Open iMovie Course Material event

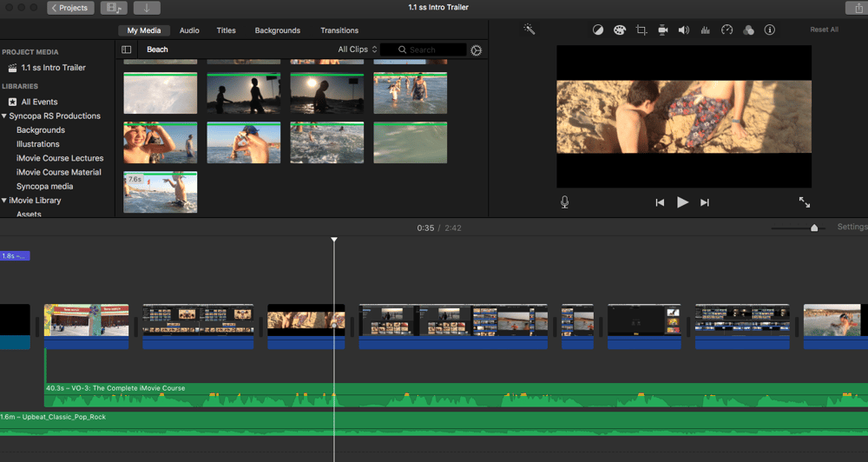pos(59,172)
